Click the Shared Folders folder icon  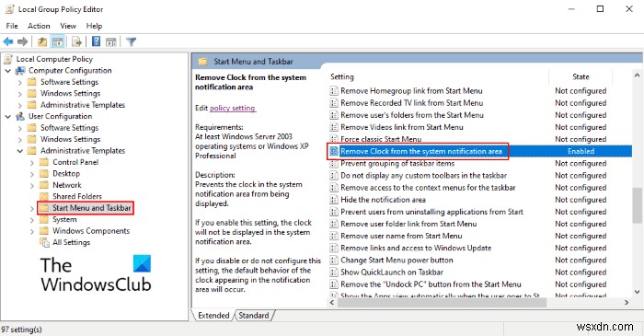(44, 196)
